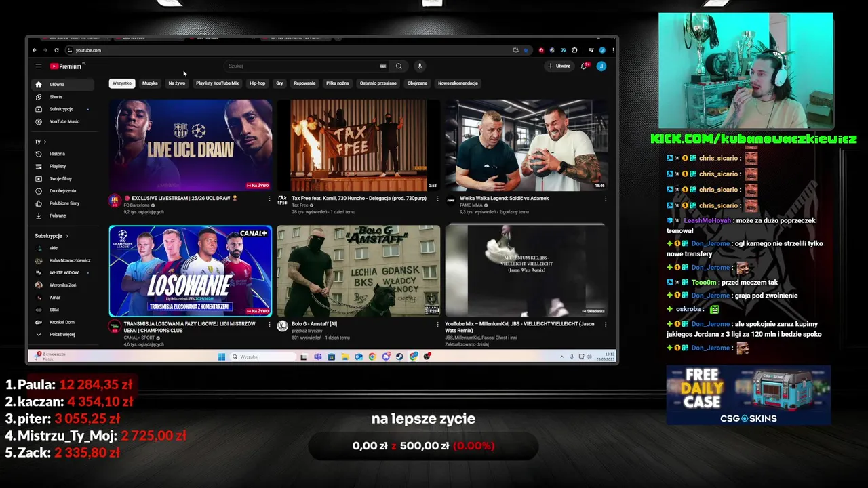The width and height of the screenshot is (868, 488).
Task: Show hidden system tray icons chevron
Action: [561, 357]
